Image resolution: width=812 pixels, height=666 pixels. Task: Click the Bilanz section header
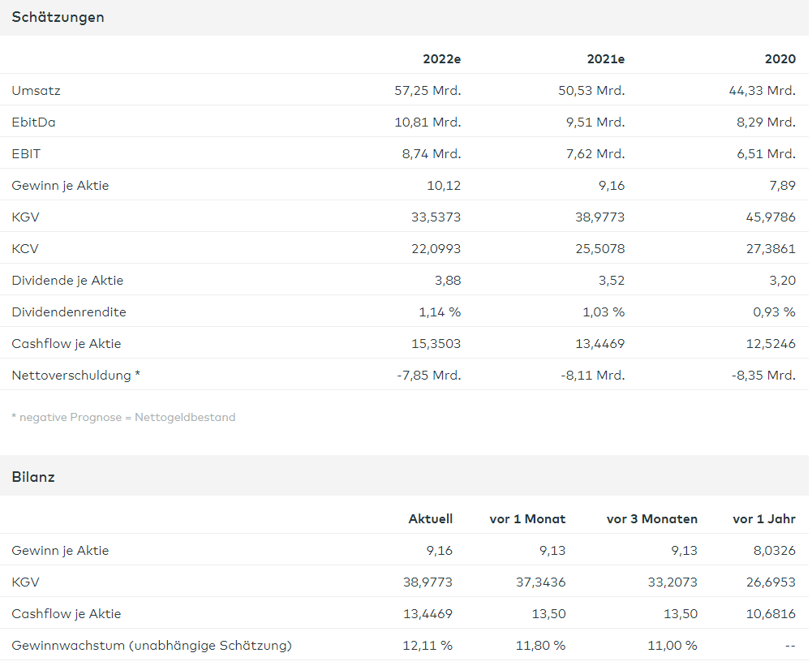click(33, 477)
